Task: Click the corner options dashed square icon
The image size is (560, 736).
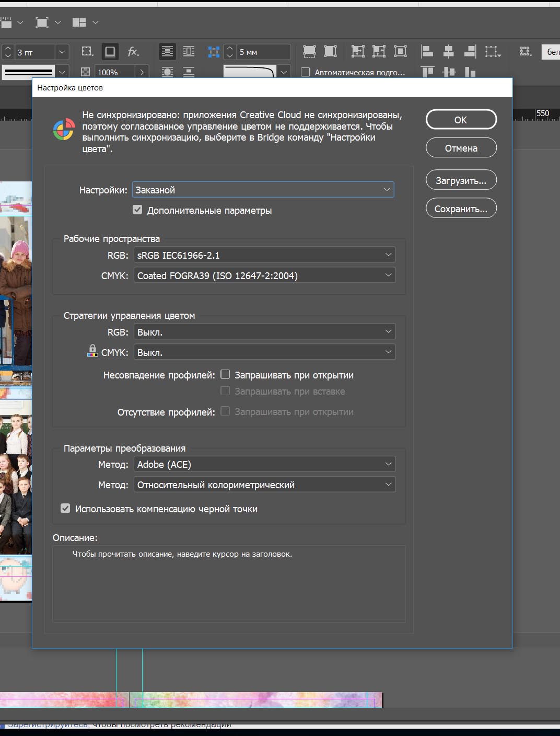Action: [87, 52]
